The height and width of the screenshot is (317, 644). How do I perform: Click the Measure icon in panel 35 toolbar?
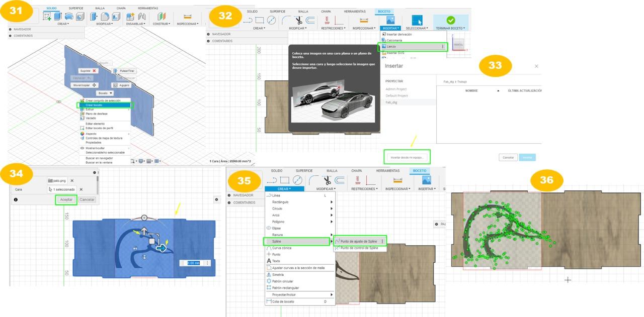(x=398, y=180)
